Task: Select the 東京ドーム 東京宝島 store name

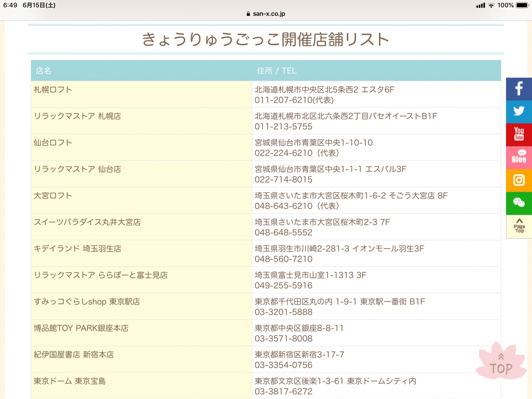Action: point(69,381)
